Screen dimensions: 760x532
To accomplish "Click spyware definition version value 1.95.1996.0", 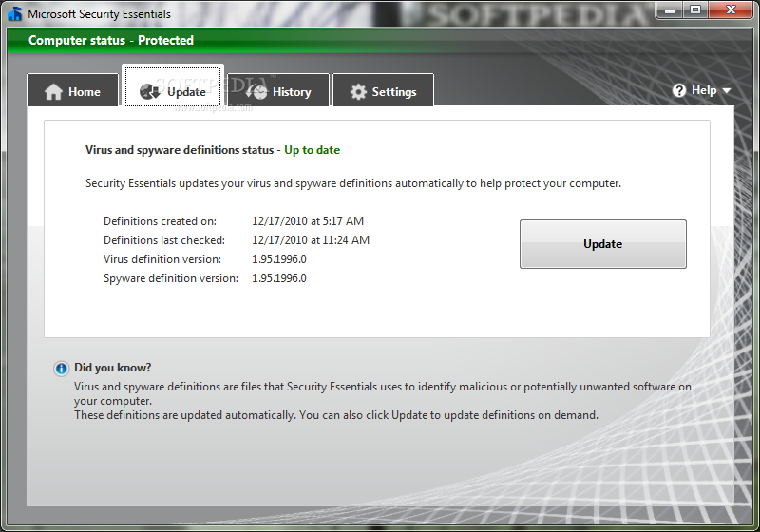I will pos(279,278).
